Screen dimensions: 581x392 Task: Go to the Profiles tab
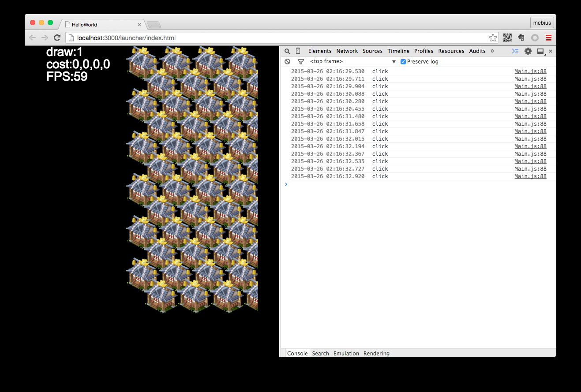(424, 51)
